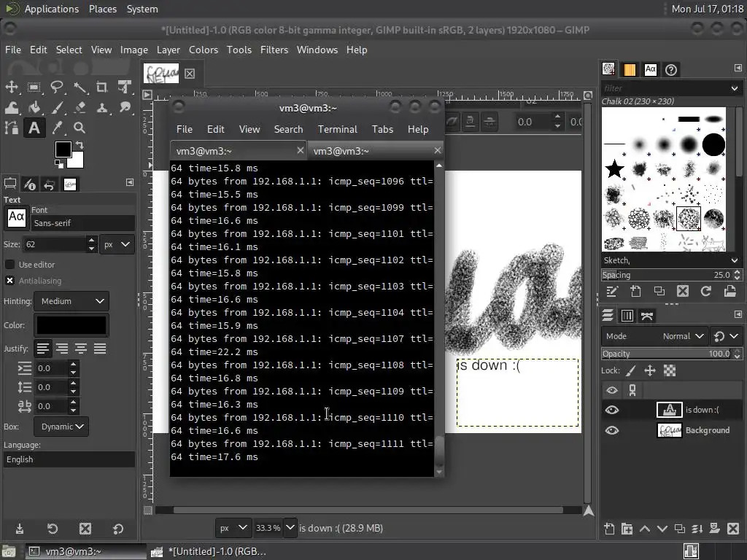Select the Move tool in GIMP toolbox

click(x=12, y=87)
